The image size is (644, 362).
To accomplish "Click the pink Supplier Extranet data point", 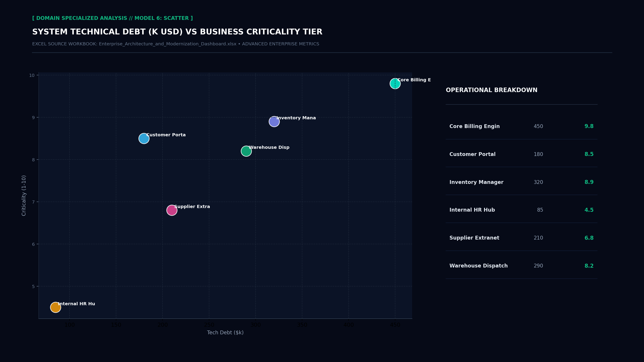I will pos(172,210).
